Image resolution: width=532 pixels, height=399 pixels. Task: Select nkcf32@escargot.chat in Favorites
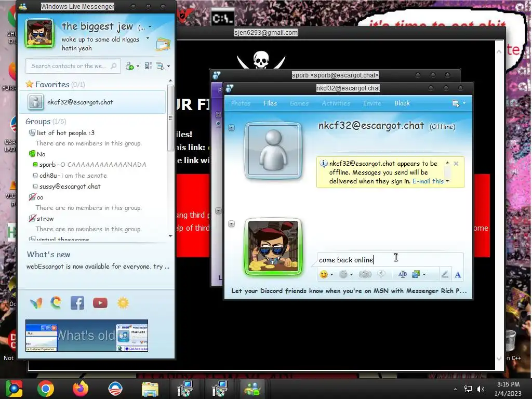pos(92,102)
